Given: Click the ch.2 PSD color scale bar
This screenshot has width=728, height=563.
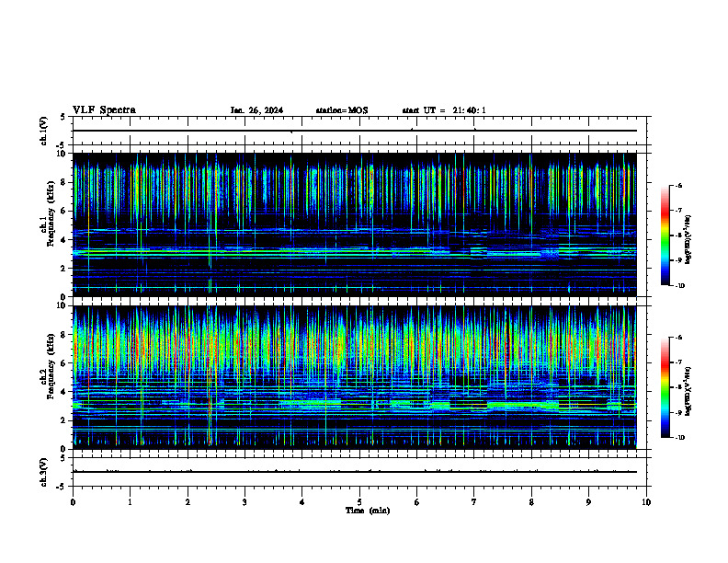Looking at the screenshot, I should [x=665, y=387].
